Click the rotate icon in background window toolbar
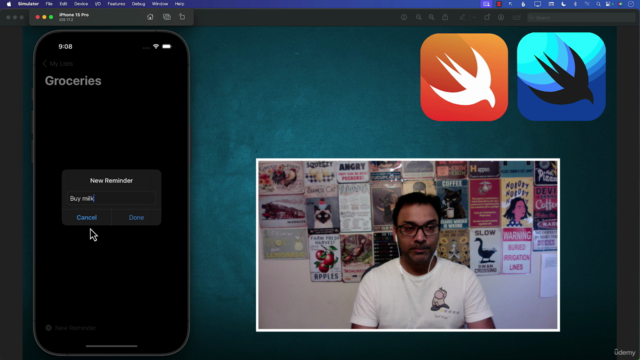The width and height of the screenshot is (640, 360). tap(487, 17)
